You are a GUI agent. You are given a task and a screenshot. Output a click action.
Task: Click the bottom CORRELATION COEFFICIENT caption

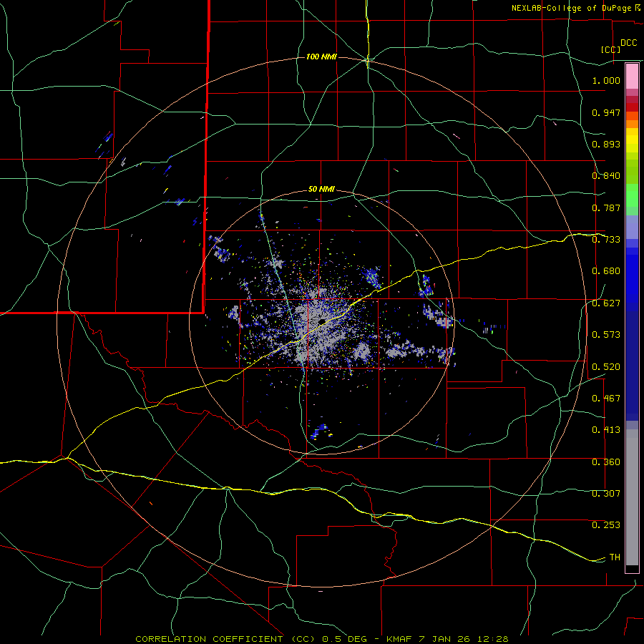[x=321, y=639]
